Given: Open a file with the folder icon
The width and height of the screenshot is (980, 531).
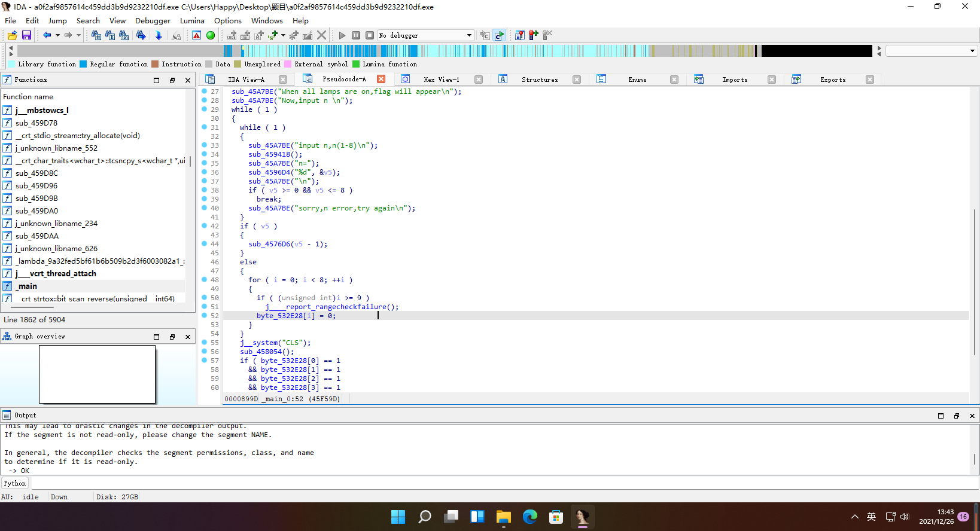Looking at the screenshot, I should point(12,35).
